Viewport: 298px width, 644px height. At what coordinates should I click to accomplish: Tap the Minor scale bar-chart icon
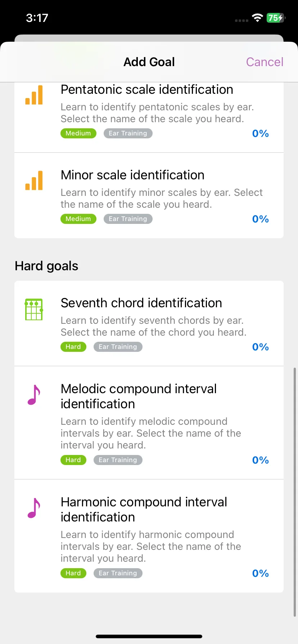click(x=34, y=180)
